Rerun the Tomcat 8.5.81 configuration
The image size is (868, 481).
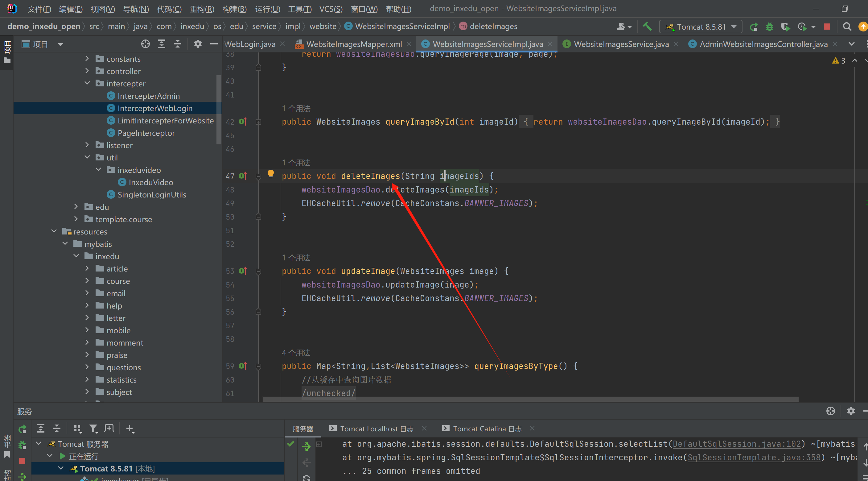754,27
